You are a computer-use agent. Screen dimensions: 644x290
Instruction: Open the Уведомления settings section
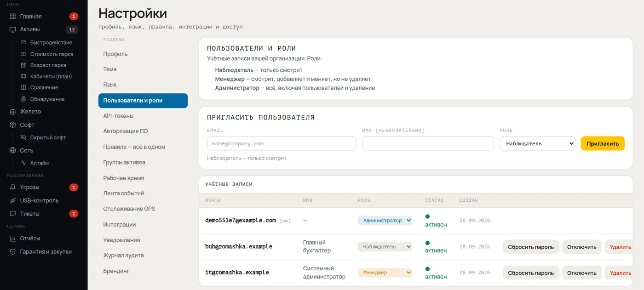pyautogui.click(x=143, y=240)
